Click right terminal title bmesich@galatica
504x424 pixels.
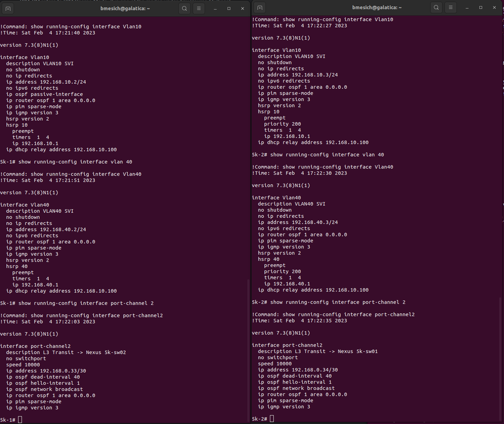click(377, 8)
